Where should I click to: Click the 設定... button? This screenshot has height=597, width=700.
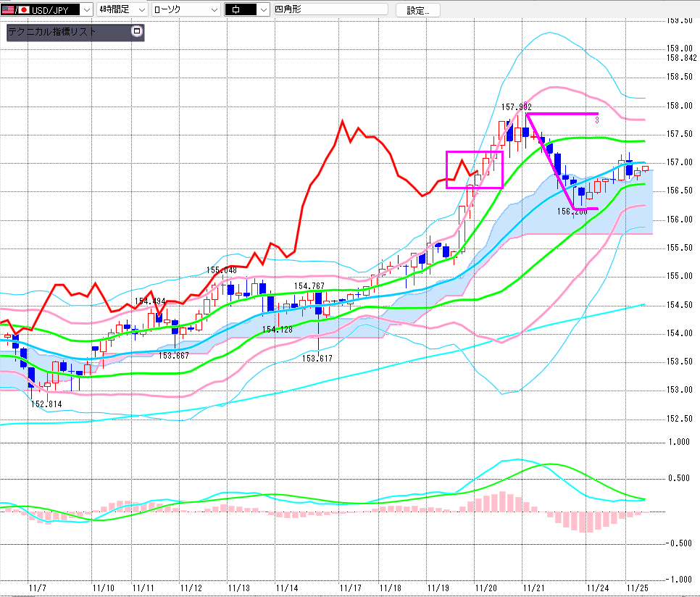tap(422, 10)
